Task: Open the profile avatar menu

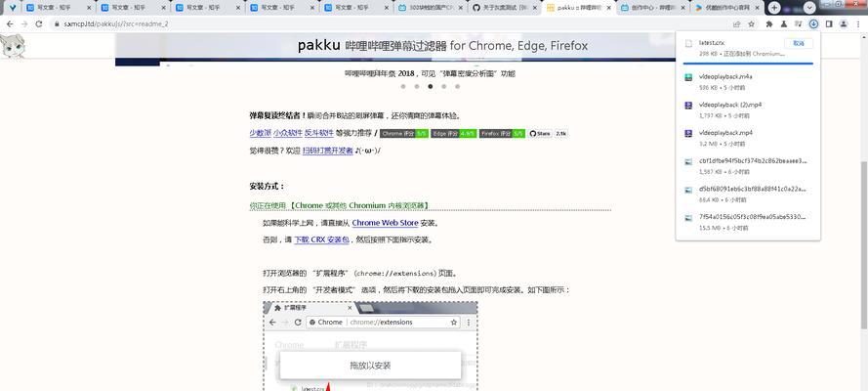Action: click(843, 23)
